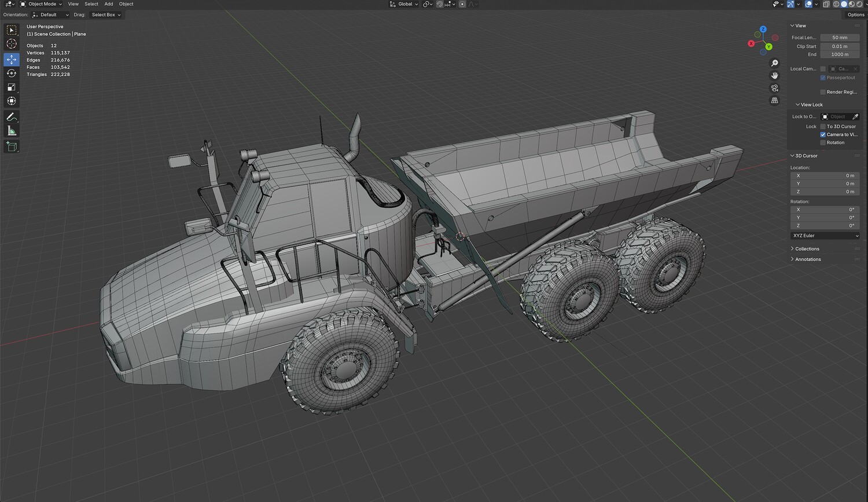Activate the 3D Cursor tool
This screenshot has height=502, width=868.
(x=12, y=44)
